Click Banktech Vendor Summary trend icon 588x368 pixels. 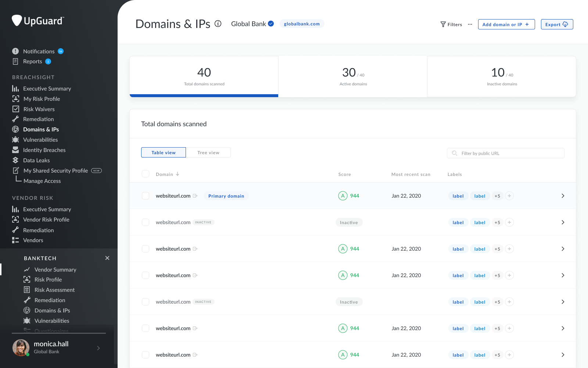(27, 269)
